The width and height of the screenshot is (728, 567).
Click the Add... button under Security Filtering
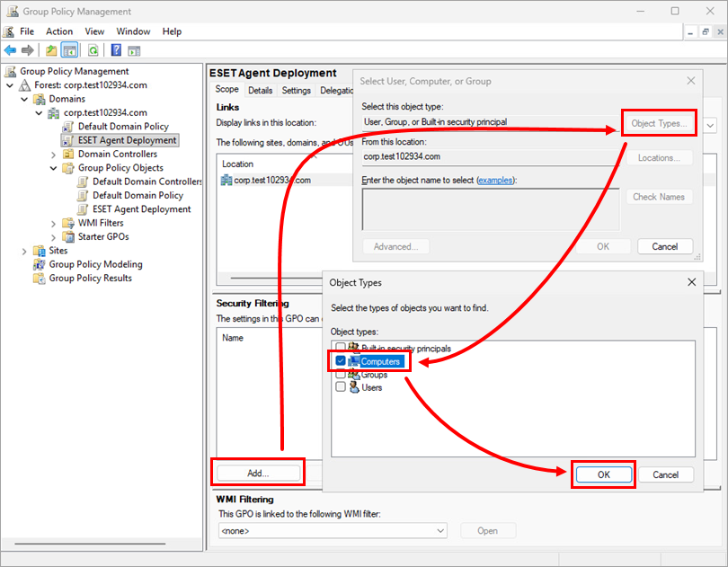click(258, 473)
